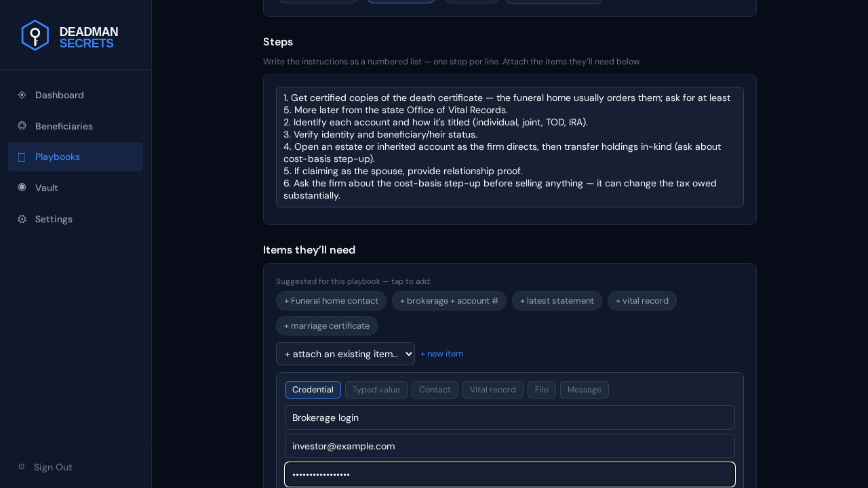Add the brokerage + account # suggestion

tap(449, 301)
